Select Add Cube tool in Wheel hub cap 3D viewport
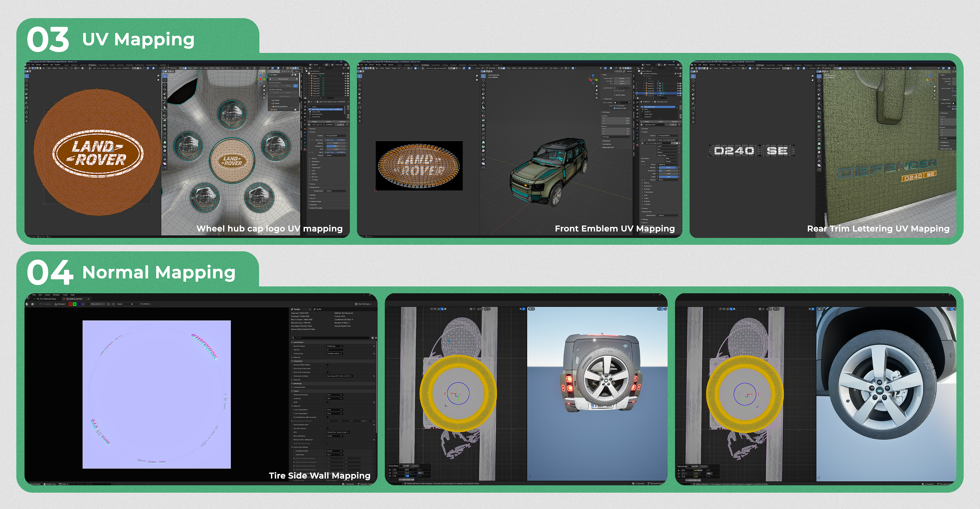Screen dimensions: 980x509 point(165,112)
